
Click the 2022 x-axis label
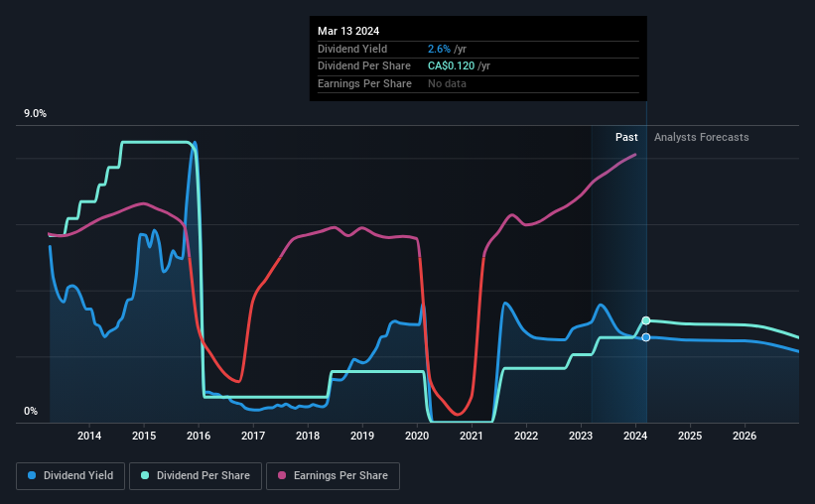[526, 436]
